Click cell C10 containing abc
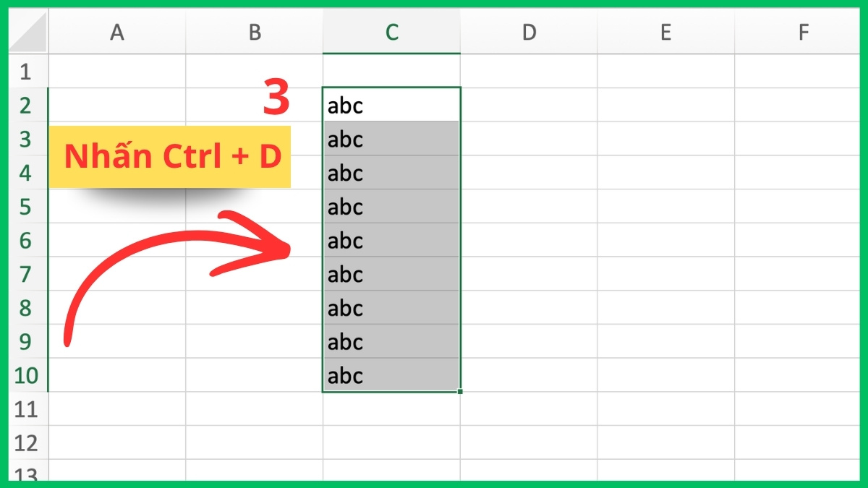The image size is (868, 488). [x=391, y=375]
